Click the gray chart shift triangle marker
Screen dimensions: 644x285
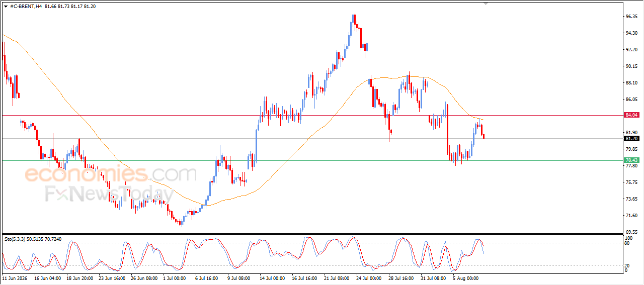coord(486,4)
